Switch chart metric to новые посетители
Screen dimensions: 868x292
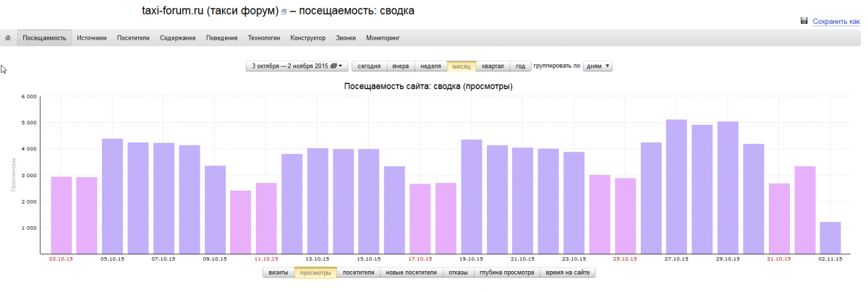point(412,272)
